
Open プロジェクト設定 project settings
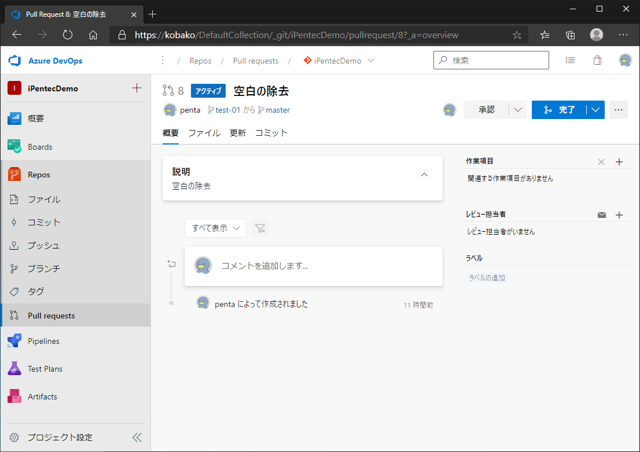point(59,437)
